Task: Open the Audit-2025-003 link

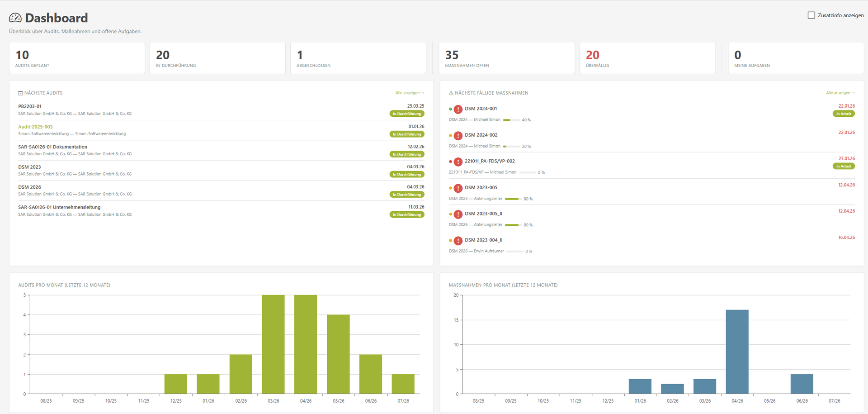Action: (35, 127)
